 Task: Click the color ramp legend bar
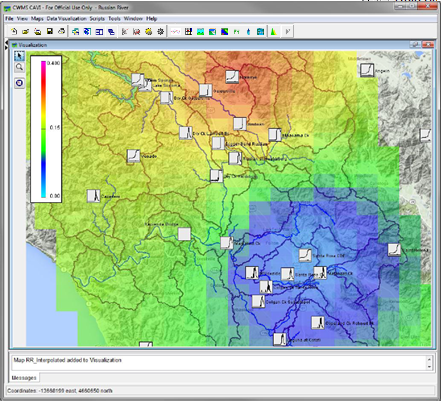click(43, 129)
